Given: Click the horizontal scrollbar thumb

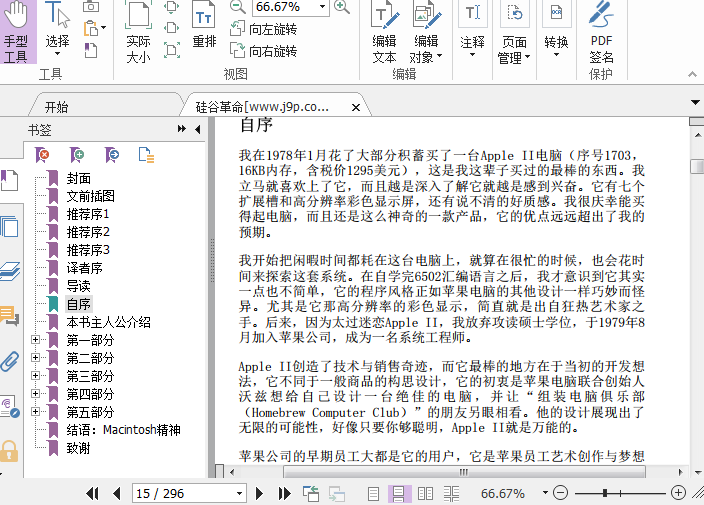Looking at the screenshot, I should click(464, 472).
